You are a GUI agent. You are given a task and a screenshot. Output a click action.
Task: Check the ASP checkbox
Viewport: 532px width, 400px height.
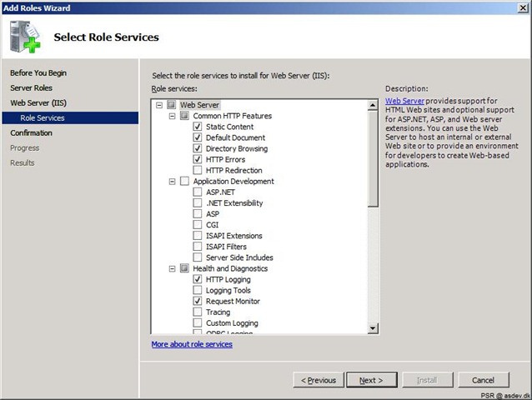[198, 214]
